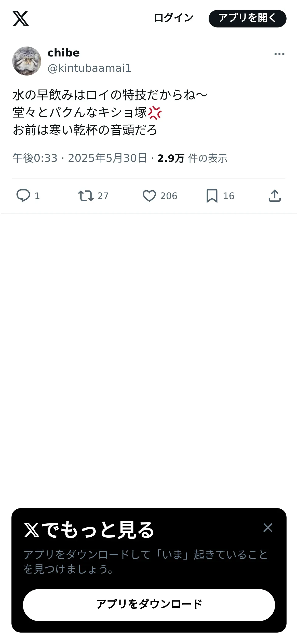The height and width of the screenshot is (644, 298).
Task: Click the like count 206
Action: 169,196
